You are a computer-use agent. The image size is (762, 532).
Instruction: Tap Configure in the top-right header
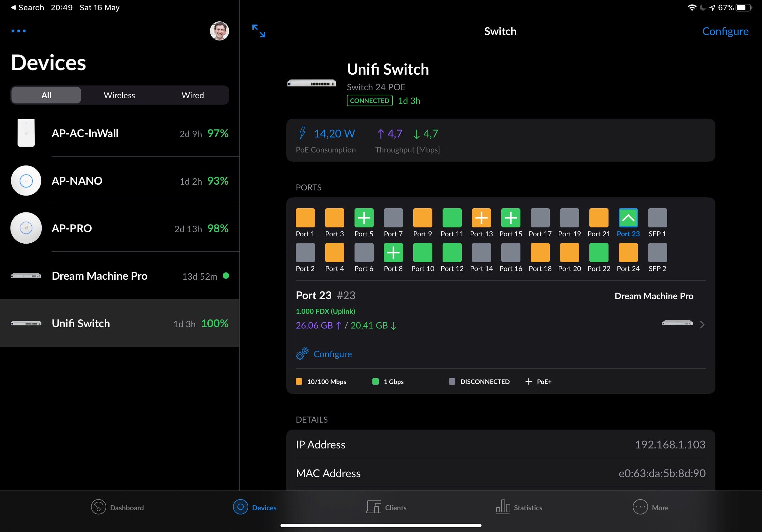pyautogui.click(x=725, y=31)
